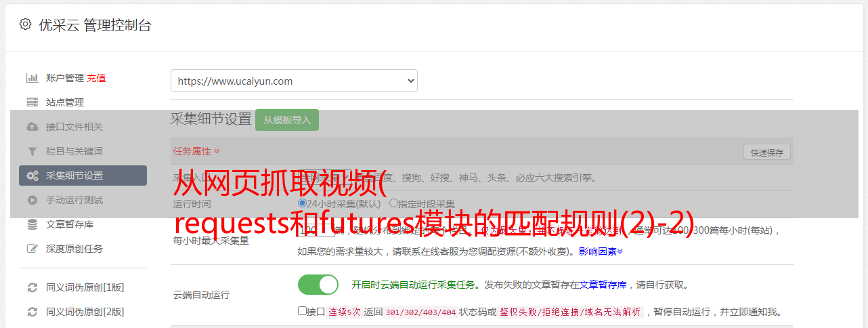The image size is (868, 328).
Task: Select the 24小时采集(默认) radio option
Action: pos(302,203)
